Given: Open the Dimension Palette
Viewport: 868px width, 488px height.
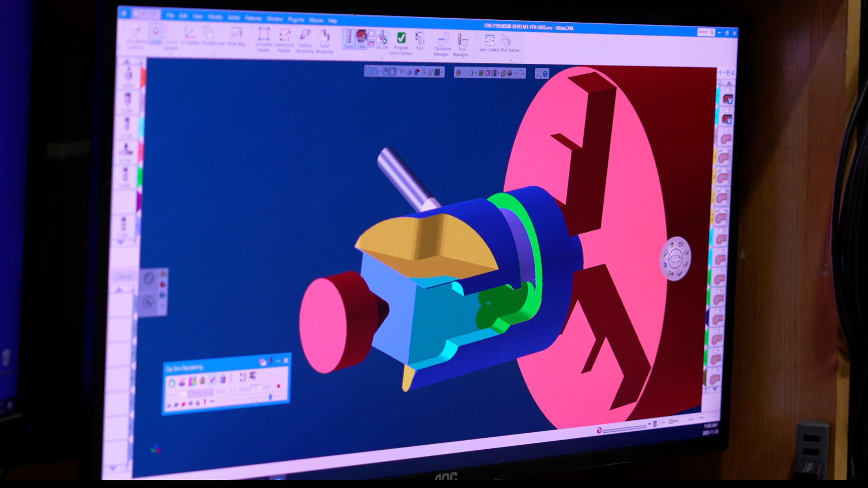Looking at the screenshot, I should point(284,40).
